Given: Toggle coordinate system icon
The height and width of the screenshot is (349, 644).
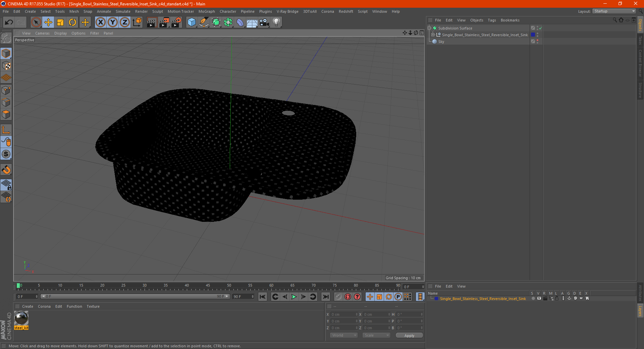Looking at the screenshot, I should pyautogui.click(x=137, y=22).
